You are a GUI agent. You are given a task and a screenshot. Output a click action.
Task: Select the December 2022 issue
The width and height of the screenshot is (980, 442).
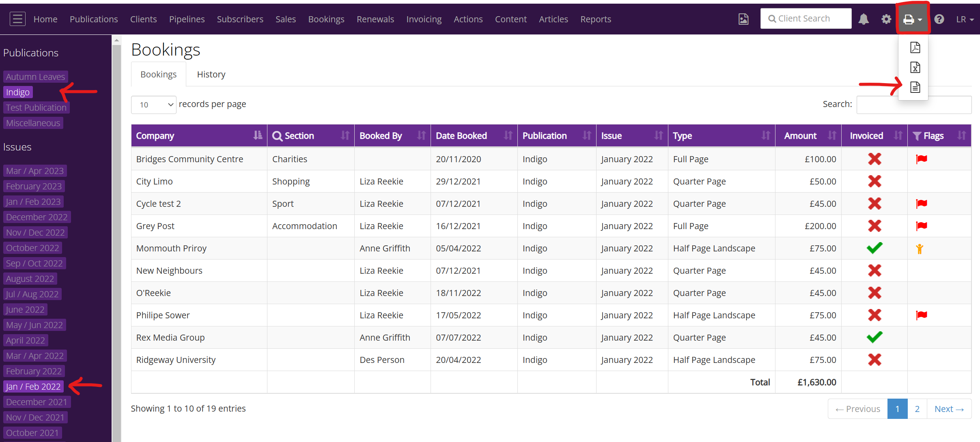37,217
